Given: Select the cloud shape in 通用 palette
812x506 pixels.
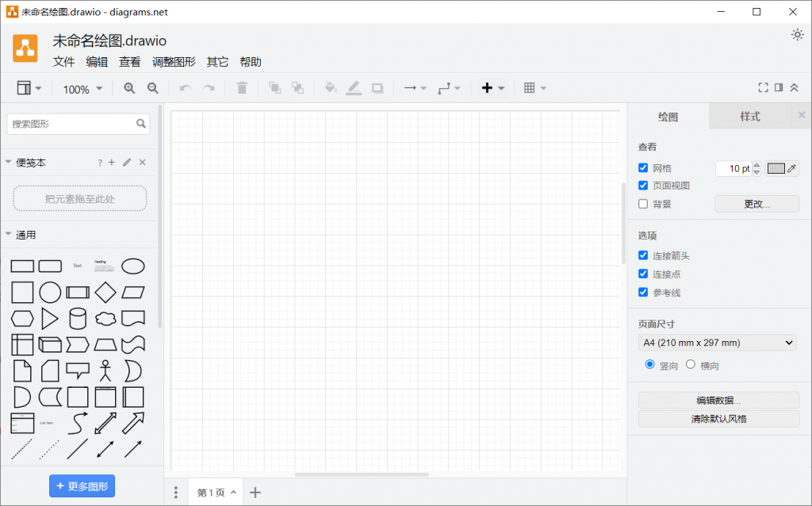Looking at the screenshot, I should coord(105,319).
